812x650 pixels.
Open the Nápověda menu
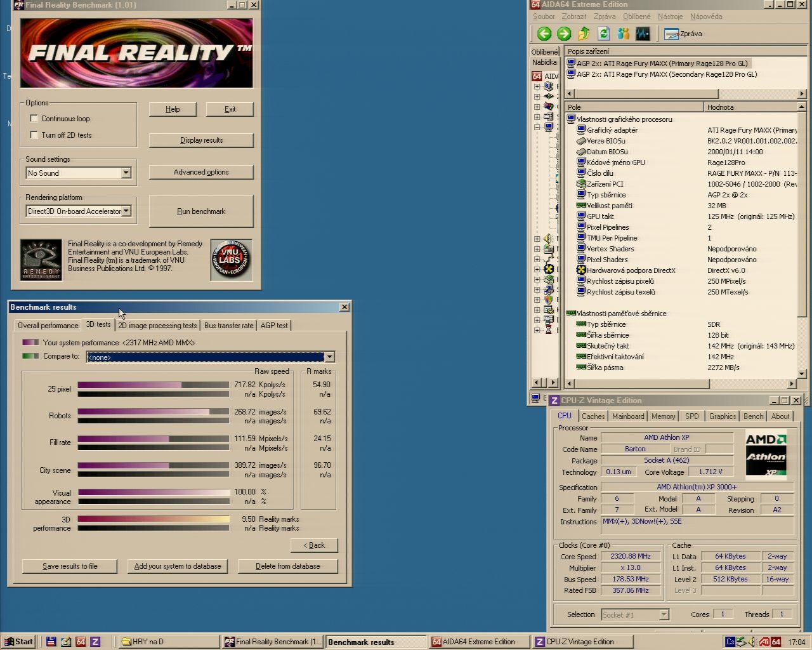coord(706,17)
